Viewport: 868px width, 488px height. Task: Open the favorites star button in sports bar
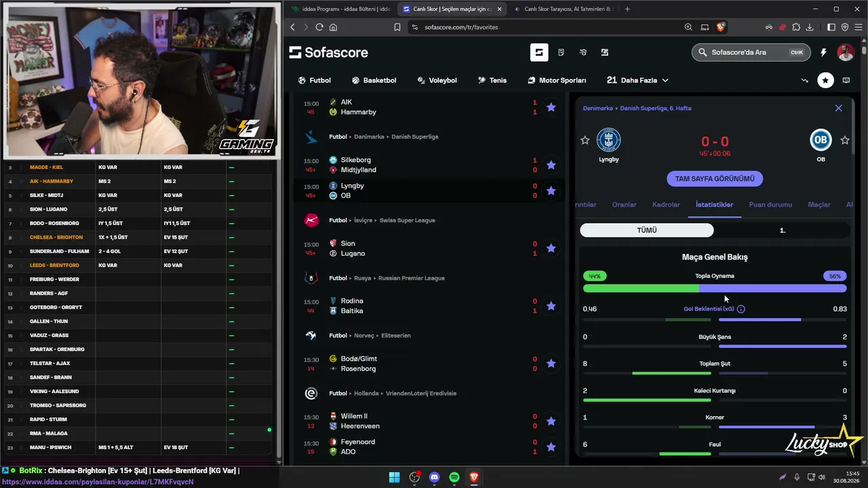point(825,80)
